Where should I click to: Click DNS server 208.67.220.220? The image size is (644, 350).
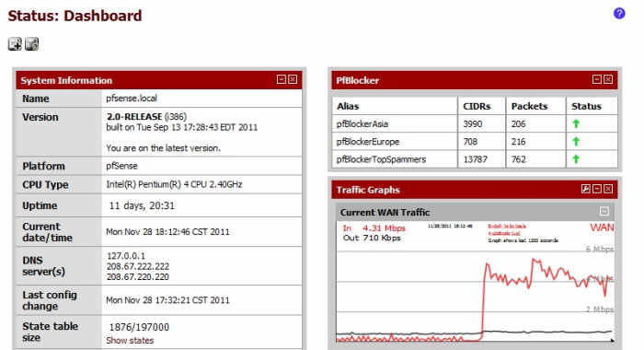(x=138, y=277)
